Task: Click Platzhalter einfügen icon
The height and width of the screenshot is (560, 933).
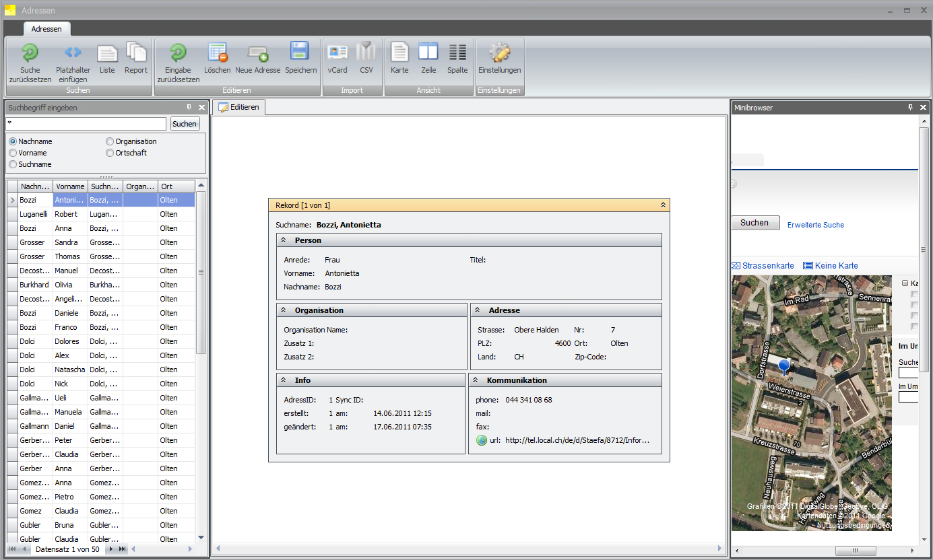Action: [73, 53]
